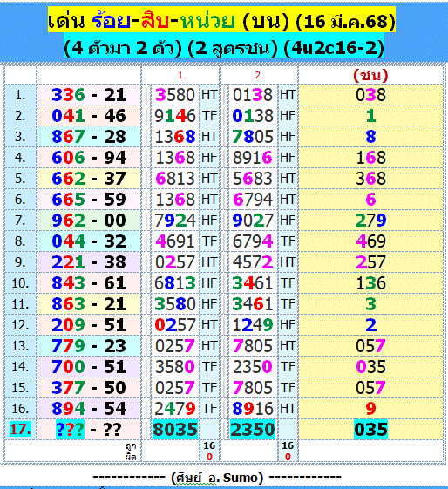Select the 469 cell in row 8
The width and height of the screenshot is (448, 489).
click(370, 241)
